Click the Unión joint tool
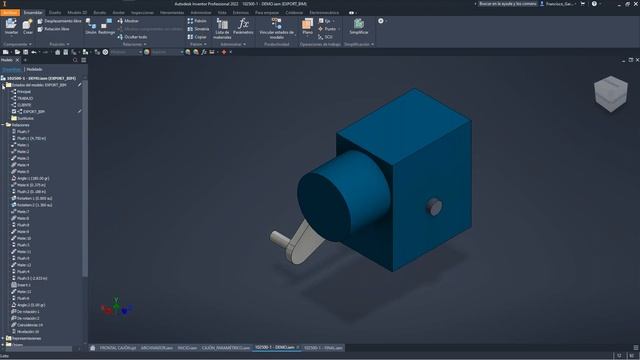 click(91, 27)
